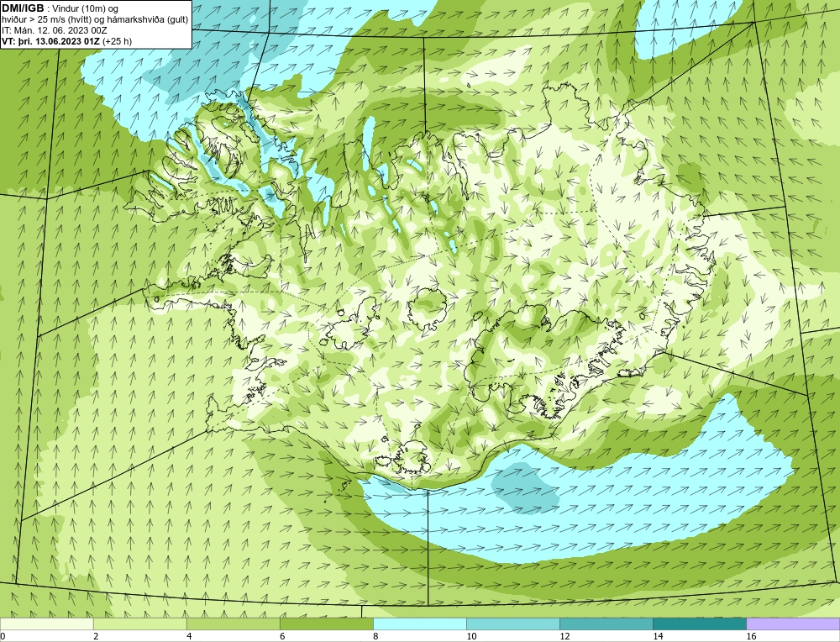Viewport: 840px width, 642px height.
Task: Click the 4–6 m/s green legend swatch
Action: click(233, 624)
